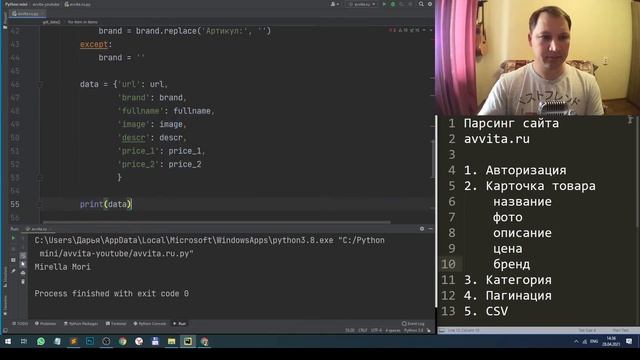Open Search Everywhere magnifier icon
This screenshot has height=360, width=640.
tap(421, 4)
